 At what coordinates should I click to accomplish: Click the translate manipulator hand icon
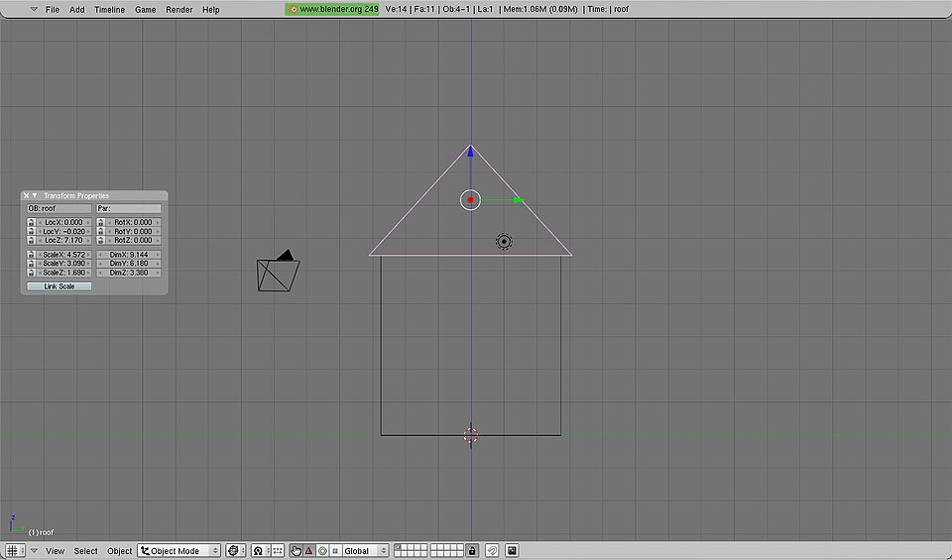296,550
